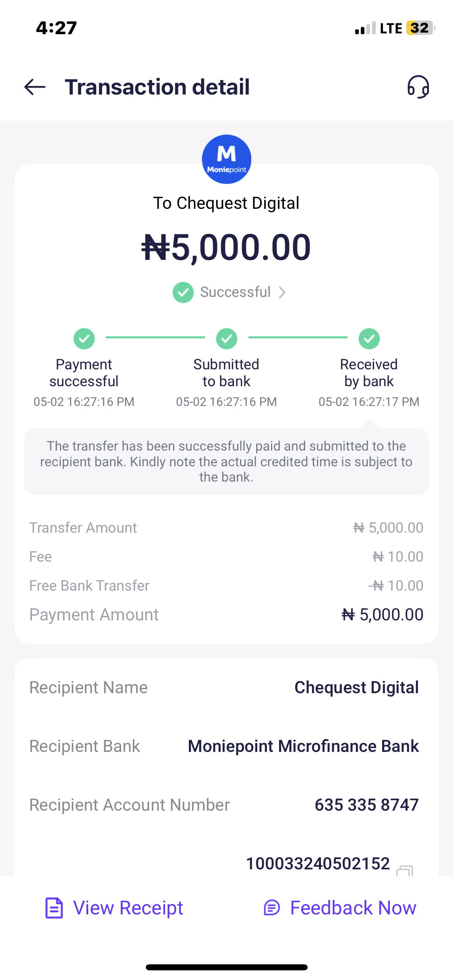This screenshot has height=980, width=453.
Task: Tap the Transaction detail page title
Action: pyautogui.click(x=157, y=87)
